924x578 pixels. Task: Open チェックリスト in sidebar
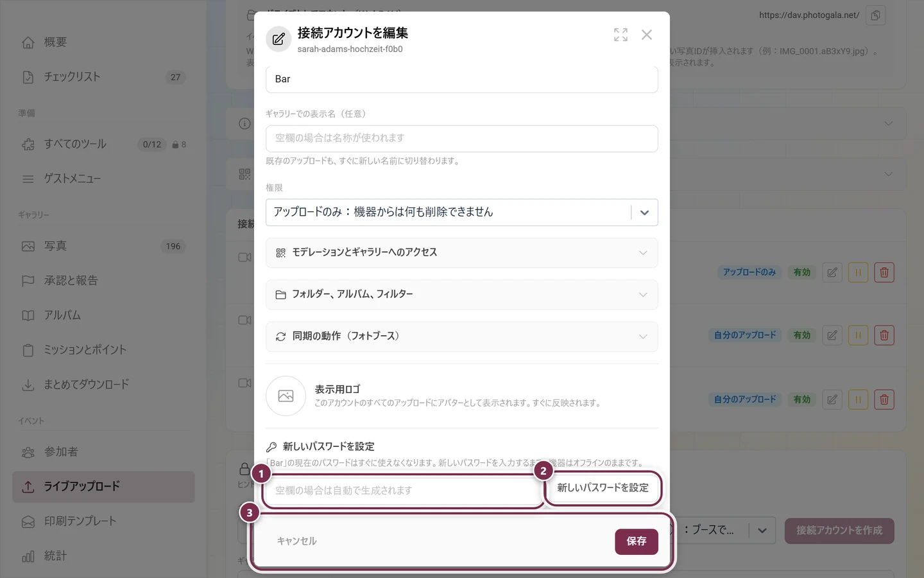(103, 77)
